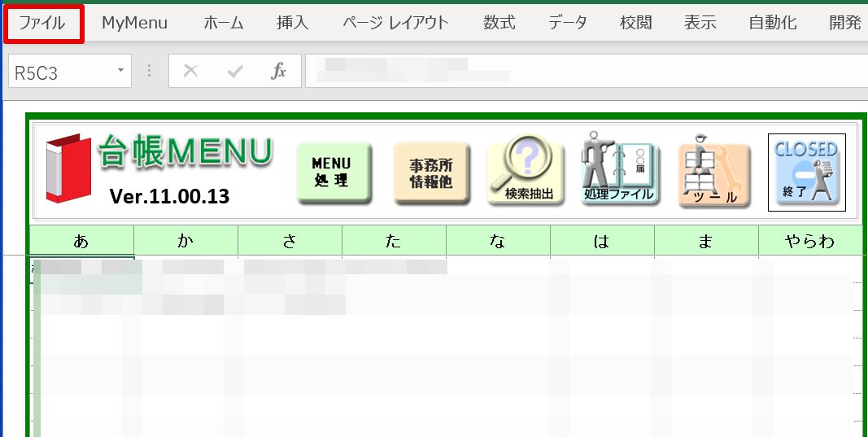
Task: Click the 台帳MENU title text
Action: pyautogui.click(x=185, y=151)
